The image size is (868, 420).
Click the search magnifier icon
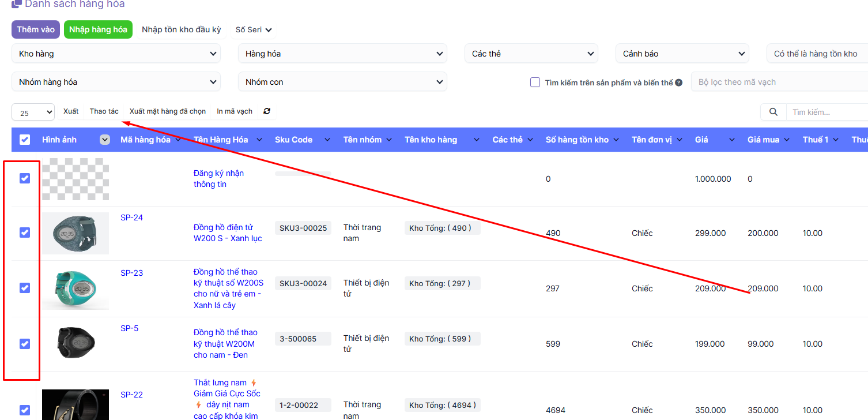click(x=773, y=112)
